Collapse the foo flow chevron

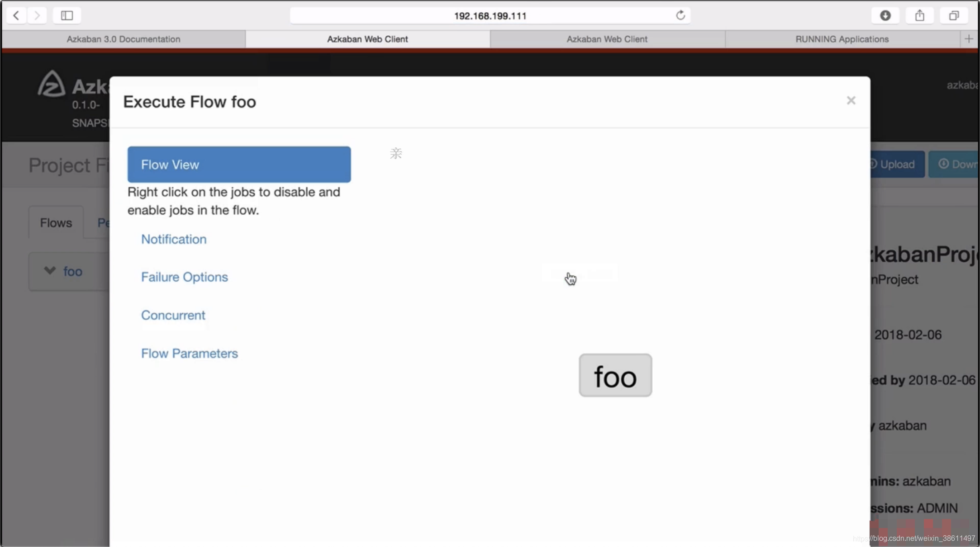(50, 271)
